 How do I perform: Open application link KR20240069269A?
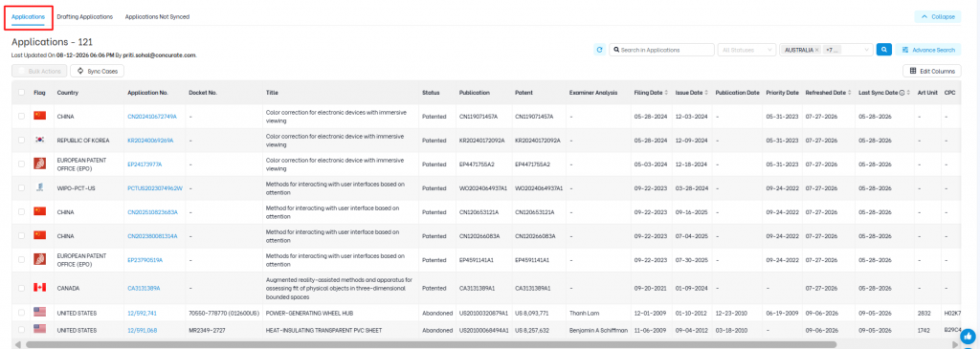[150, 140]
